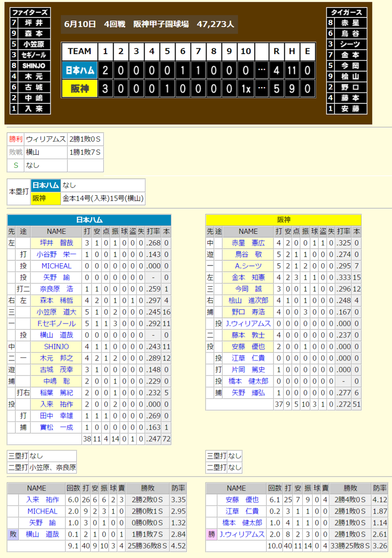Open player link SHINJO in batting table
Image resolution: width=392 pixels, height=558 pixels.
[56, 347]
